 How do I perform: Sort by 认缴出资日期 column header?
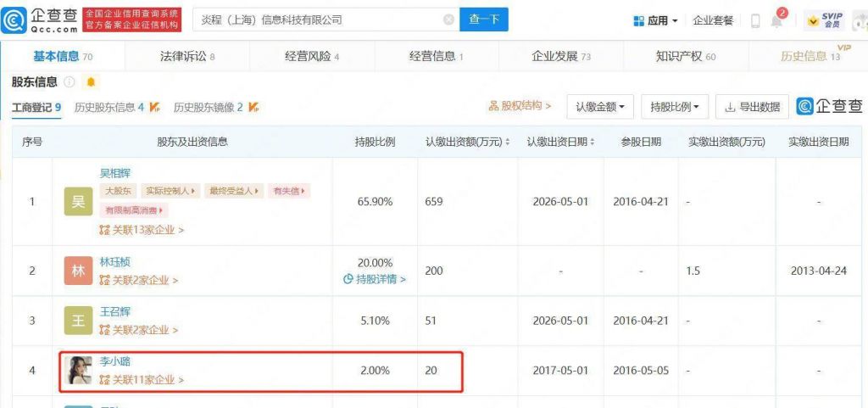560,142
